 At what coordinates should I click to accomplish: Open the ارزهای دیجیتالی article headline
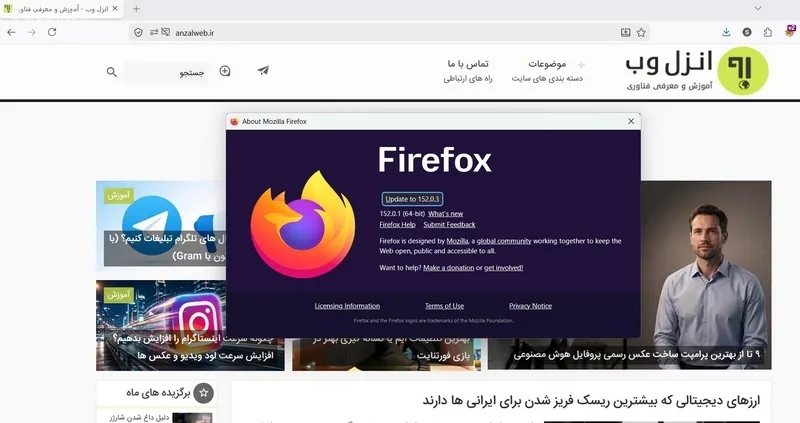[x=591, y=401]
